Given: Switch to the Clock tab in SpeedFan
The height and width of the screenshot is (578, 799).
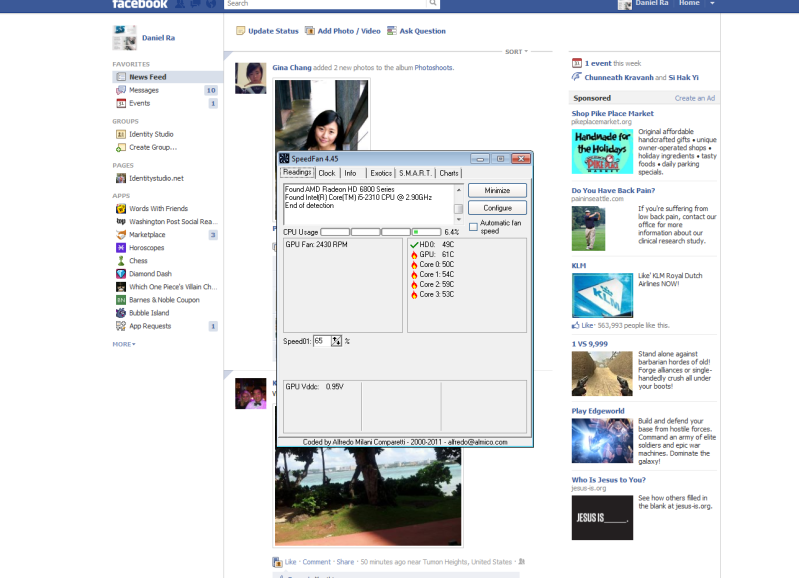Looking at the screenshot, I should [x=327, y=173].
